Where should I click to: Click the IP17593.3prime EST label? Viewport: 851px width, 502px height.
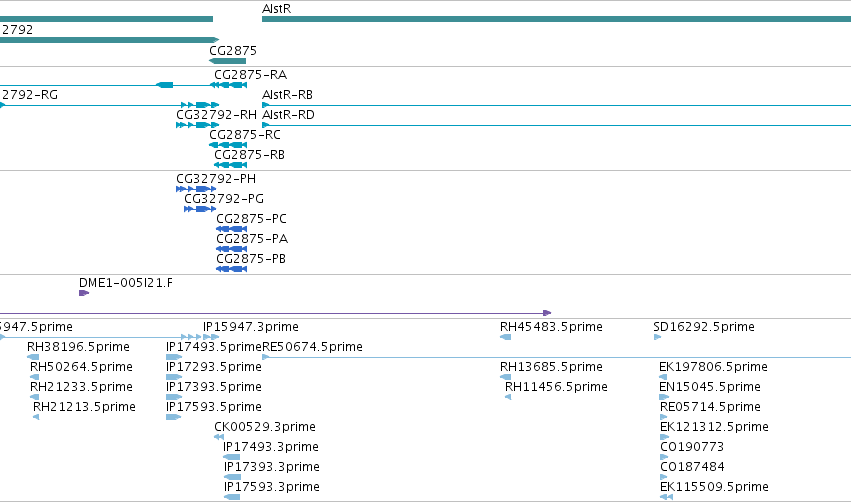(x=271, y=487)
